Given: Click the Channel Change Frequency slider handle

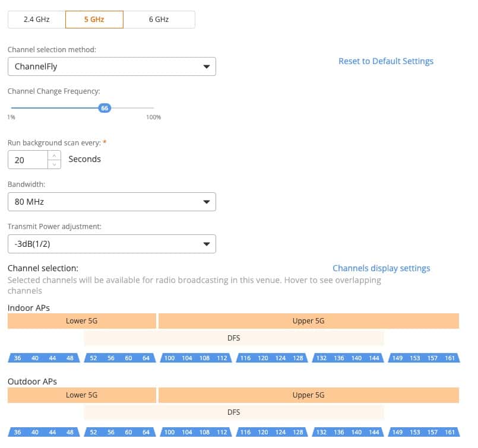Looking at the screenshot, I should pos(105,108).
